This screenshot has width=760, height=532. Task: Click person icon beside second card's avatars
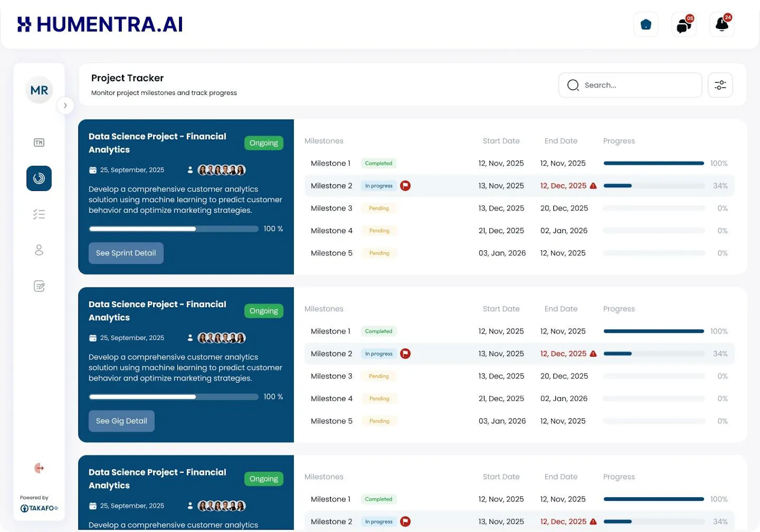190,338
